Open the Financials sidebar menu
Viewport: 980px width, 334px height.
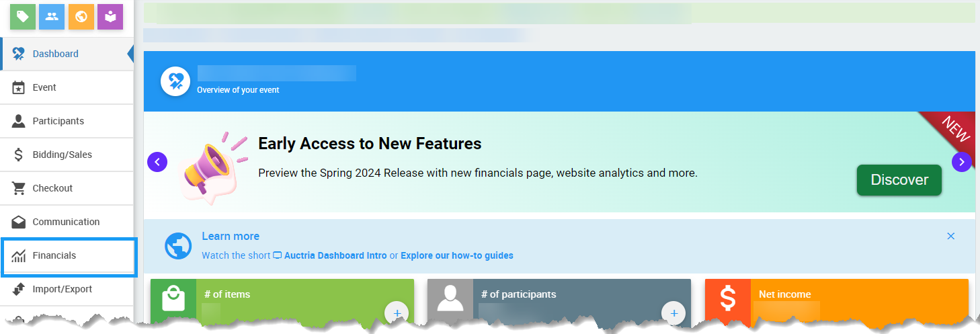click(x=54, y=255)
